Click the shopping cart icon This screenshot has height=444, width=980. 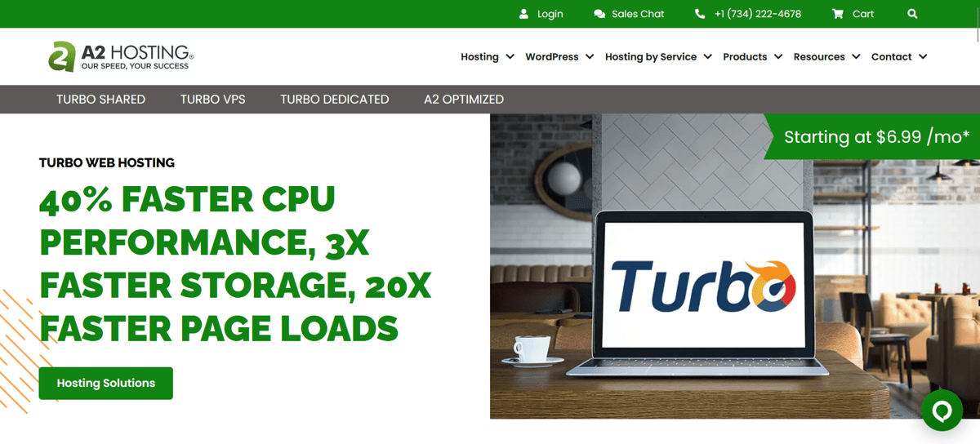[x=838, y=14]
